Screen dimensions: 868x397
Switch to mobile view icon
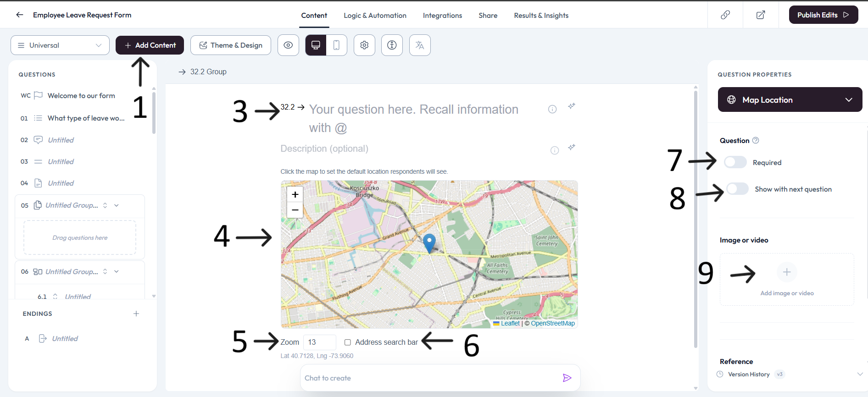click(x=336, y=45)
